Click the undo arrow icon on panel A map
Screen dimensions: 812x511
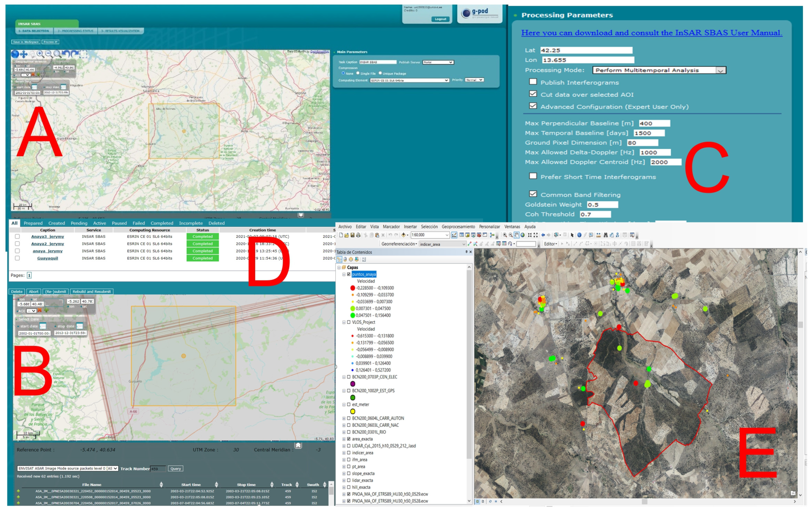coord(66,54)
